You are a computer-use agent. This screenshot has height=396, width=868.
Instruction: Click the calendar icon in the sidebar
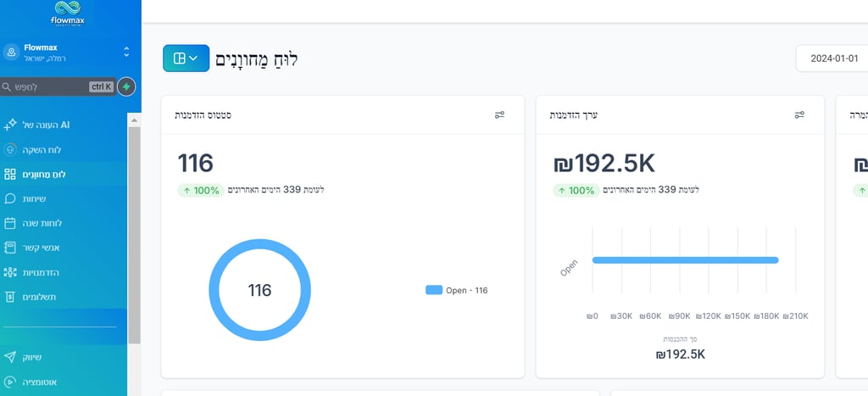[x=10, y=223]
